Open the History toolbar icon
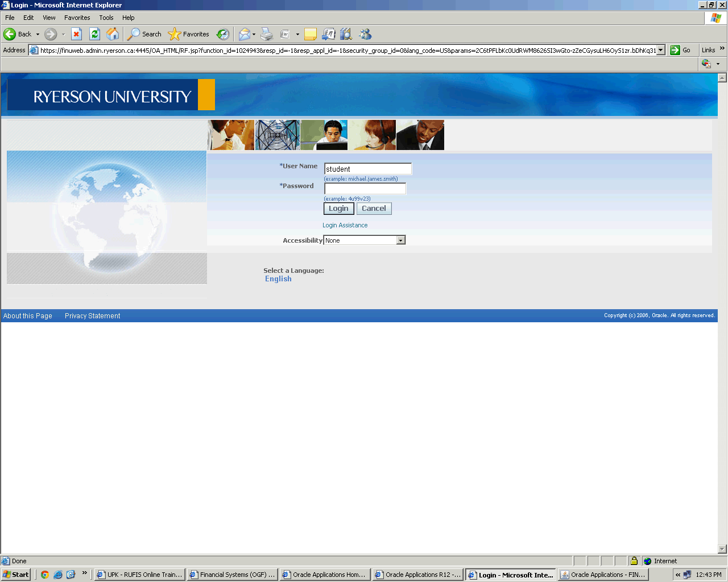Screen dimensions: 728x582 (x=223, y=34)
